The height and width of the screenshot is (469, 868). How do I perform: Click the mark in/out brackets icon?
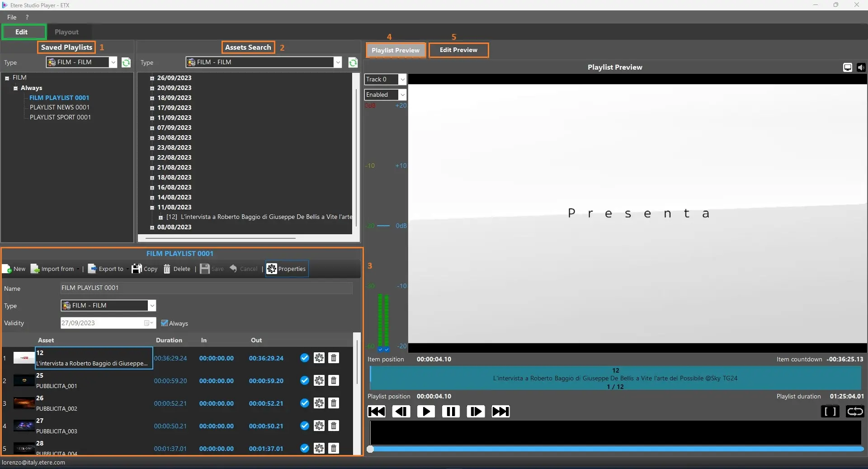(830, 411)
